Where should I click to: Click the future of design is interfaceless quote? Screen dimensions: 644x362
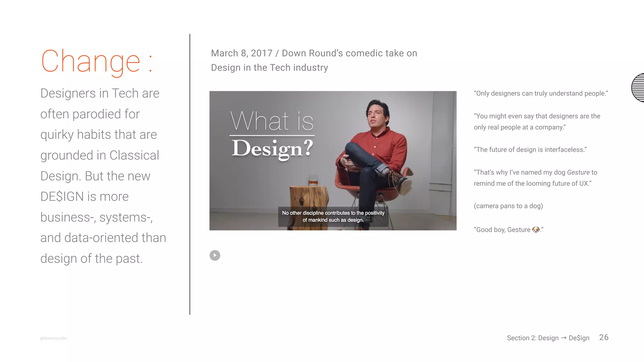(530, 150)
